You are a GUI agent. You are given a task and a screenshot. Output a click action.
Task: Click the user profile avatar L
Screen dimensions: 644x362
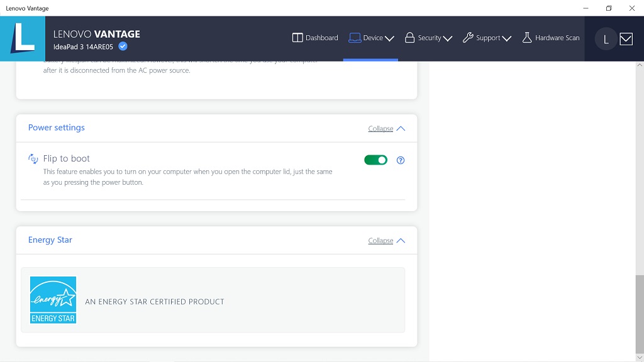606,39
